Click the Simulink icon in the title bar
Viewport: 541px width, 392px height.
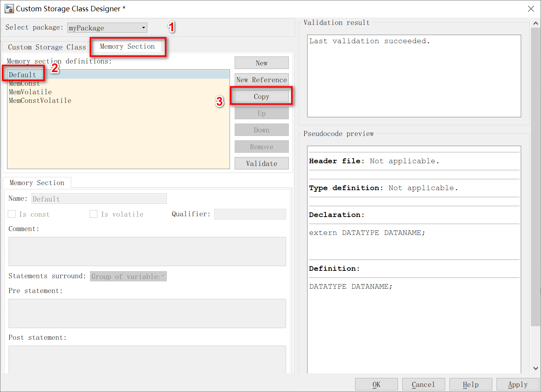pos(9,9)
